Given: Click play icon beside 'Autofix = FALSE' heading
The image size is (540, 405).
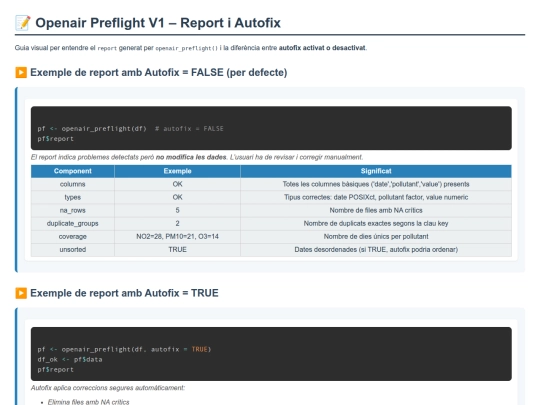Looking at the screenshot, I should click(21, 72).
